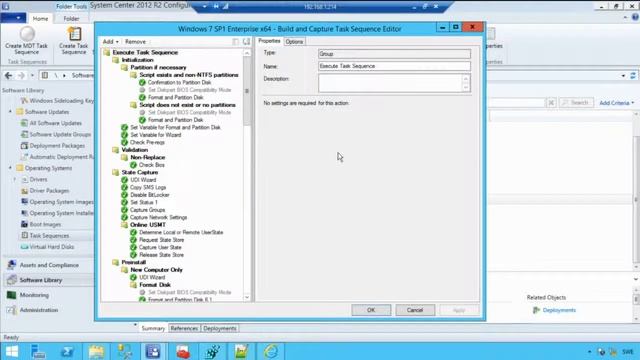Open All Software Updates node
The image size is (640, 360).
coord(56,123)
